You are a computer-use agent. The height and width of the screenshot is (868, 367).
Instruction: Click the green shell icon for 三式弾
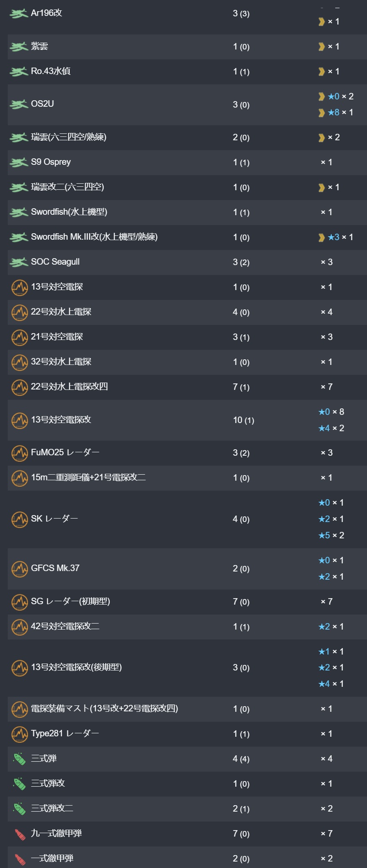[19, 759]
